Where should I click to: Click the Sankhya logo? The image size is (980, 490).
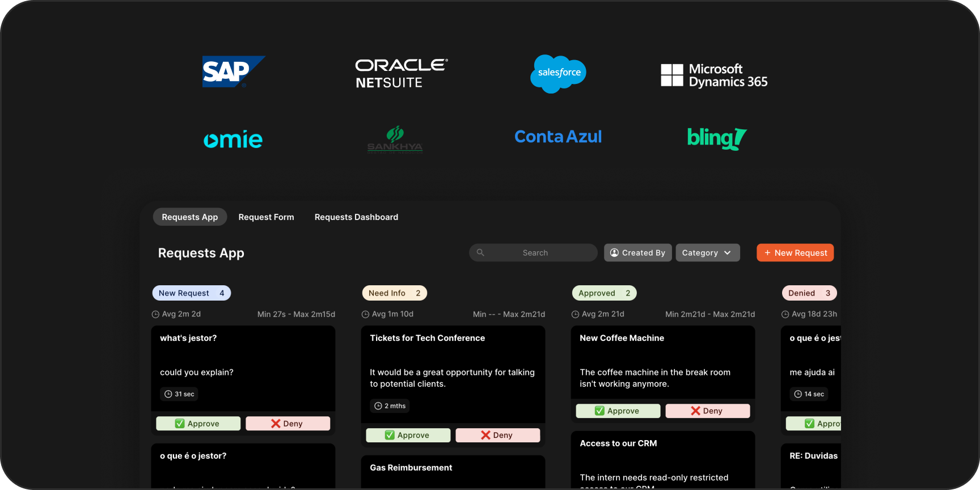tap(395, 140)
